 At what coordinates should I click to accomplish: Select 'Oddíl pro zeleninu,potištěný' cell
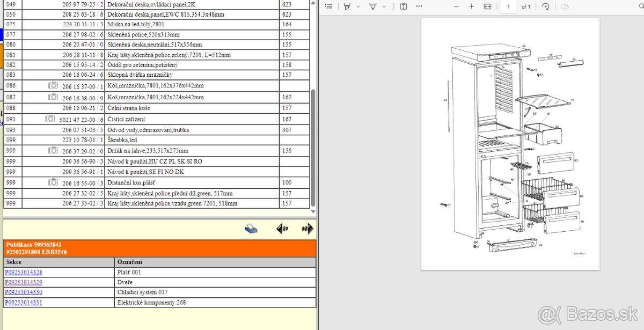[x=192, y=65]
